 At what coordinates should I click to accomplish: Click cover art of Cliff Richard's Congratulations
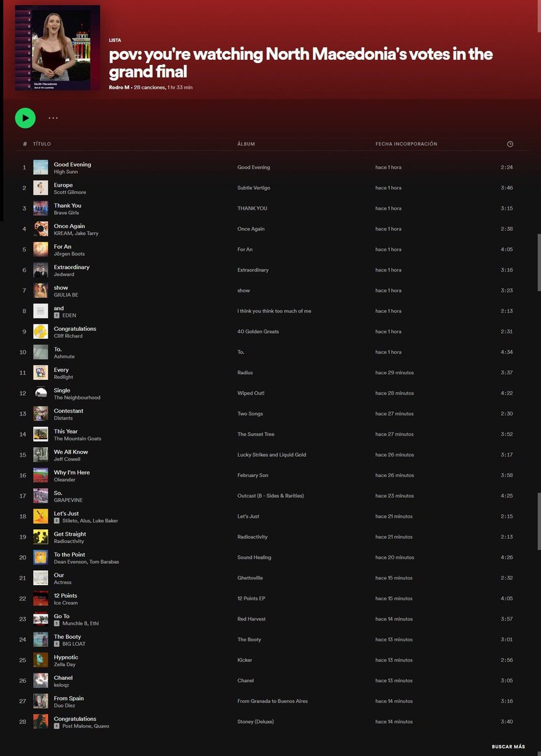pyautogui.click(x=40, y=331)
